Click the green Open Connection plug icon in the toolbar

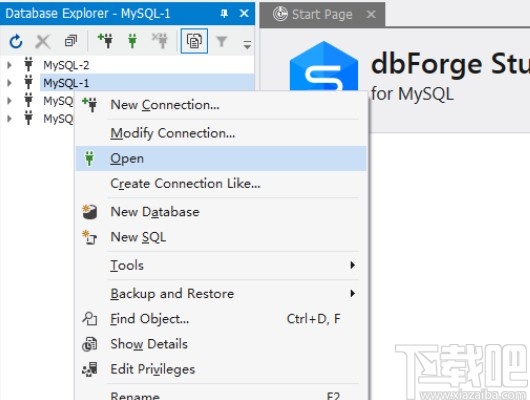132,41
